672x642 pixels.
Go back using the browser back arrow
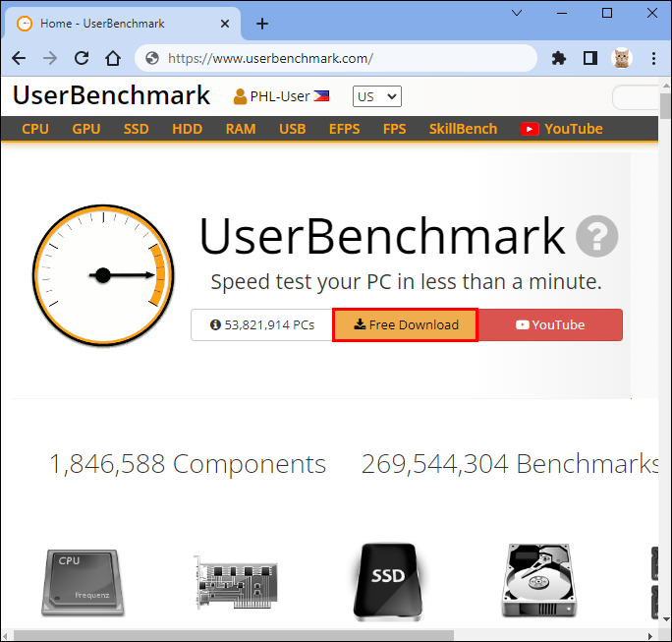coord(19,58)
